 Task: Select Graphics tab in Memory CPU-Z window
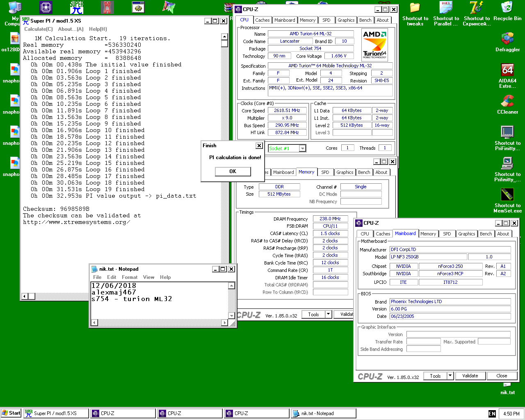pos(345,172)
